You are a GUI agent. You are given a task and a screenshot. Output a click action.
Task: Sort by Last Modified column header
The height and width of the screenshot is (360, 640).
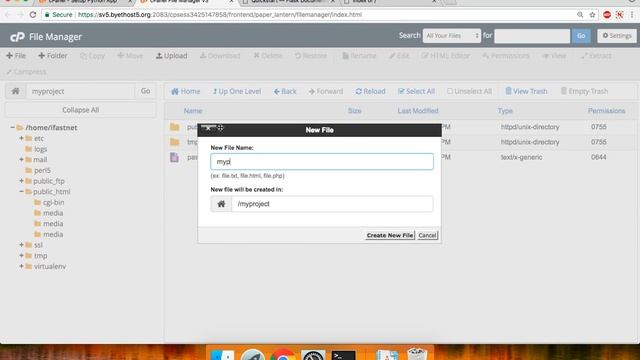point(418,111)
